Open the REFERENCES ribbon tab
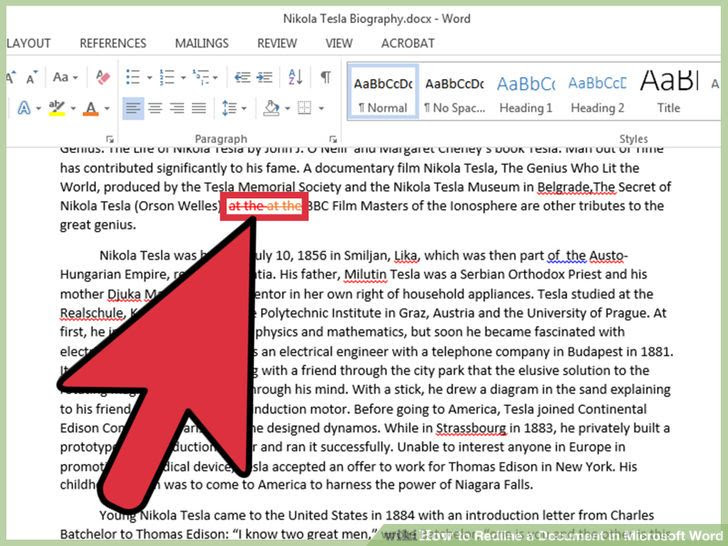 [113, 43]
